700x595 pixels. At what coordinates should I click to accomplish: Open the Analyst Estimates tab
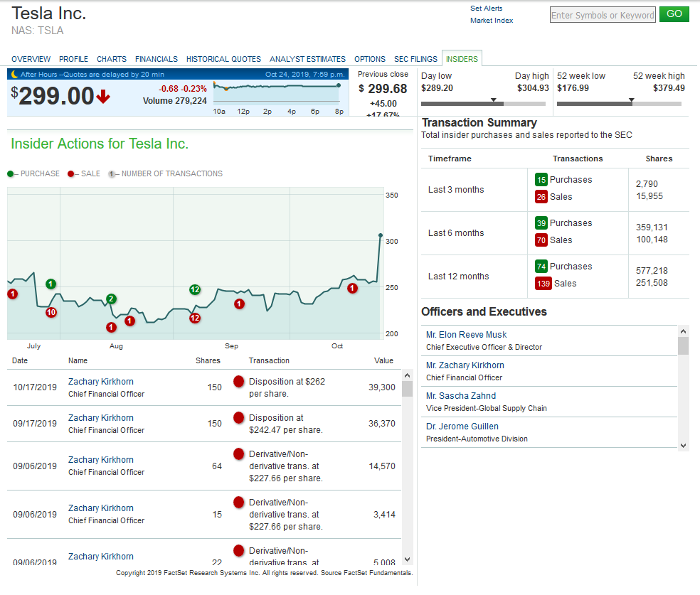pyautogui.click(x=307, y=59)
